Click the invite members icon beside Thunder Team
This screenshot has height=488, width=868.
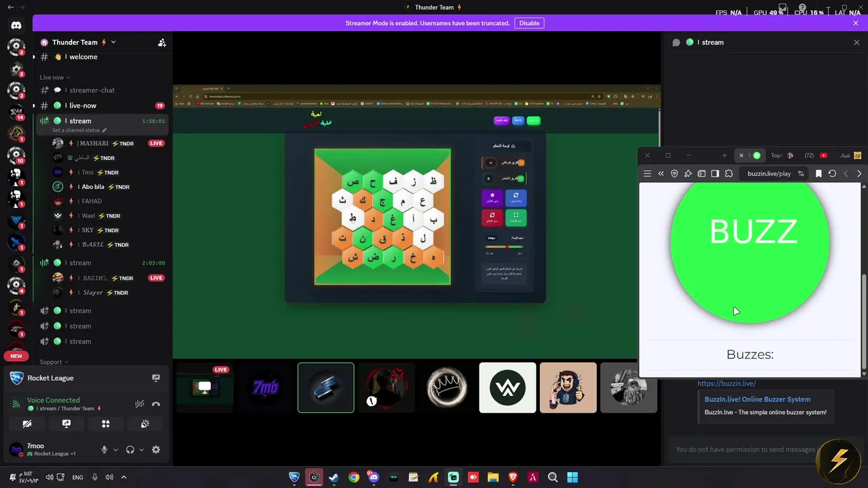[x=161, y=42]
